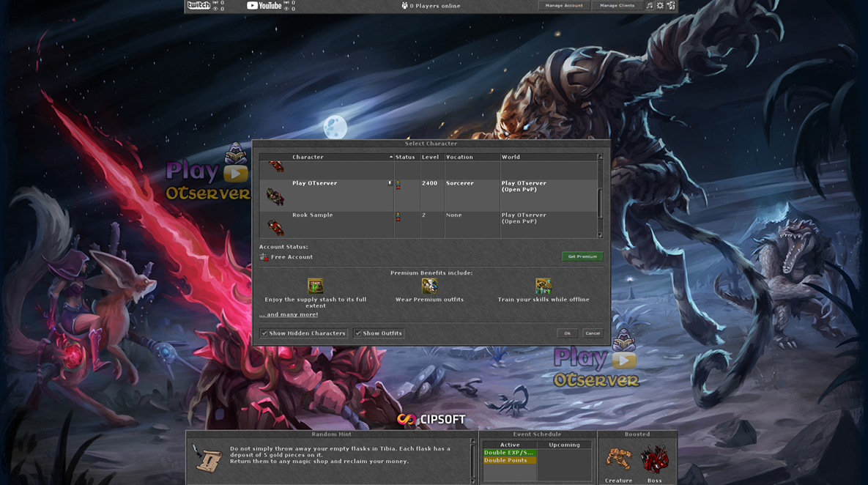868x485 pixels.
Task: Click the partly hidden top character row sprite
Action: (275, 166)
